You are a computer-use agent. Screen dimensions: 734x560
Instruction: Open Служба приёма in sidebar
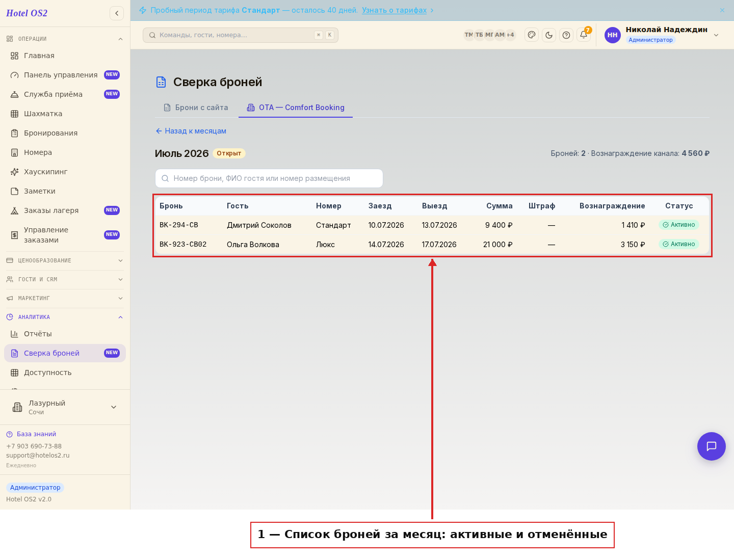tap(65, 94)
